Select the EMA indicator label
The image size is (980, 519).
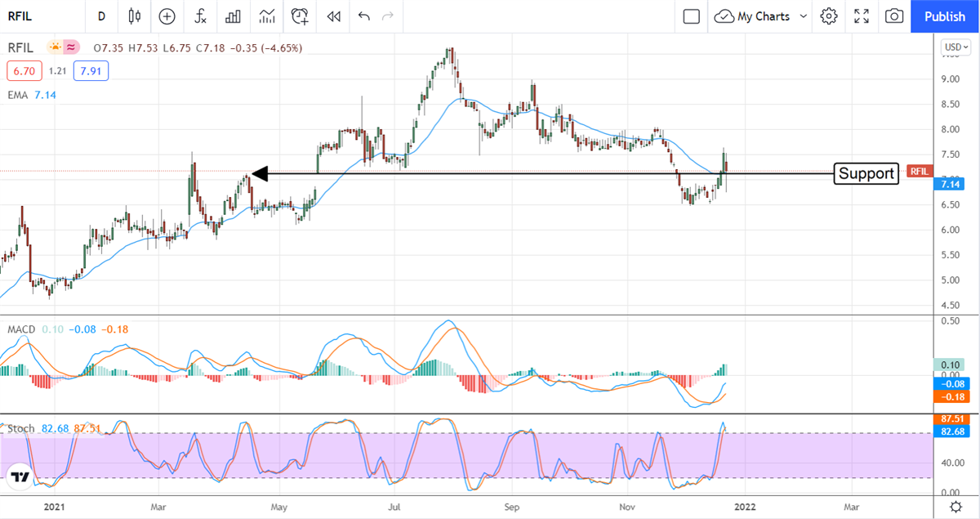click(18, 95)
